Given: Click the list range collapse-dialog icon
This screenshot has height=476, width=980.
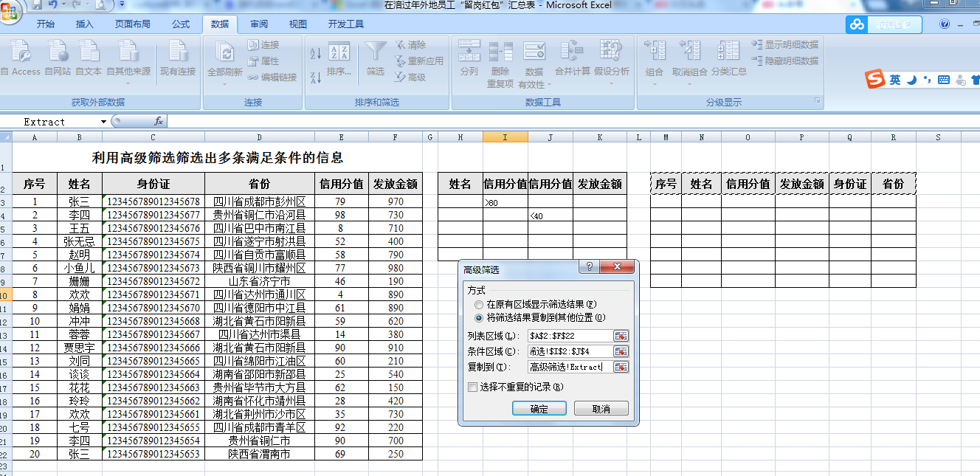Looking at the screenshot, I should tap(621, 335).
